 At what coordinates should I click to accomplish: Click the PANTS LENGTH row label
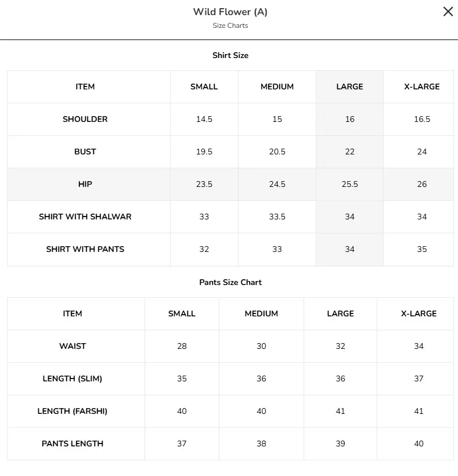(x=73, y=443)
